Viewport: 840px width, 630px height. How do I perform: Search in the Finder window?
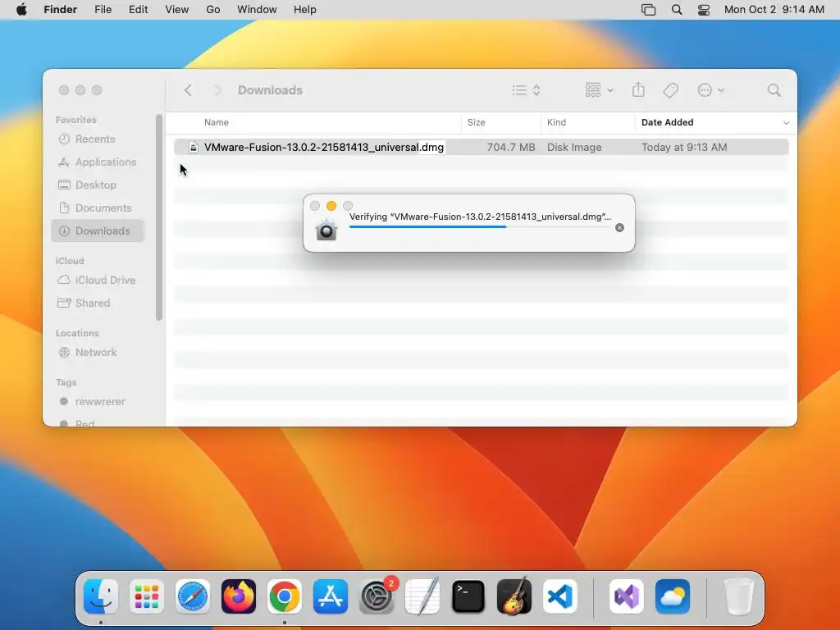(774, 90)
